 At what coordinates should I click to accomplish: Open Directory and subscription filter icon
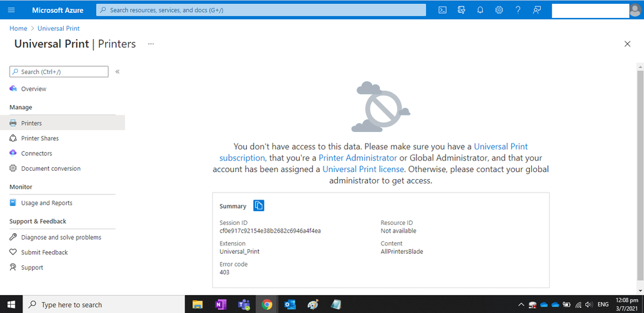[x=461, y=10]
